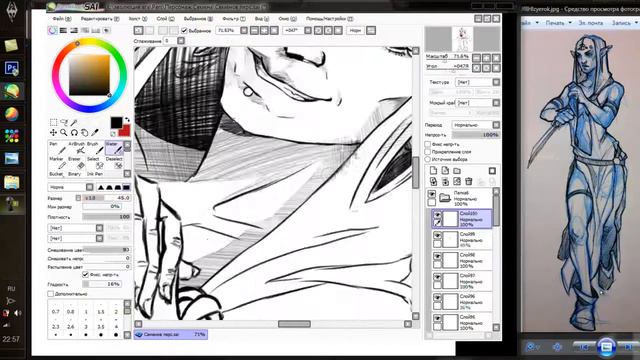
Task: Enable Источник выбора option
Action: pos(428,159)
